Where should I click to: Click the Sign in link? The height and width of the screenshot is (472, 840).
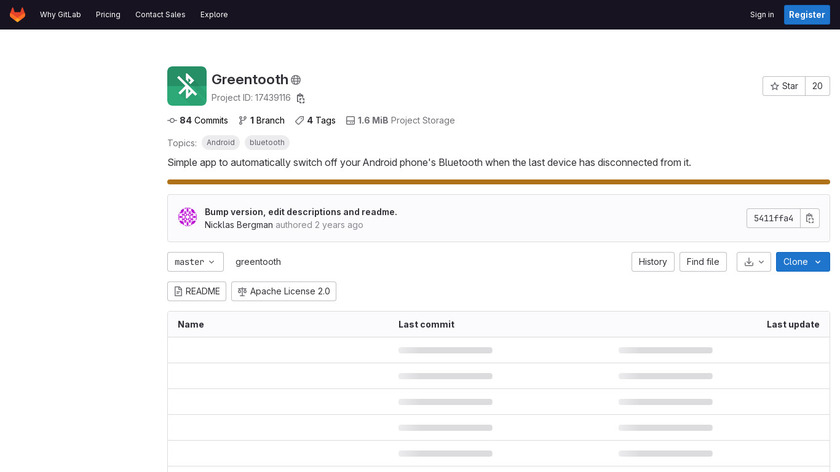coord(762,15)
